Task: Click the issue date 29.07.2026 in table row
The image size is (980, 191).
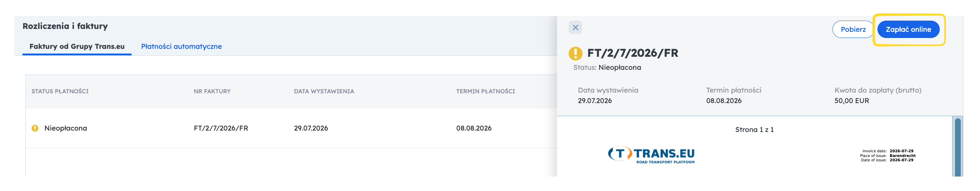Action: click(311, 128)
